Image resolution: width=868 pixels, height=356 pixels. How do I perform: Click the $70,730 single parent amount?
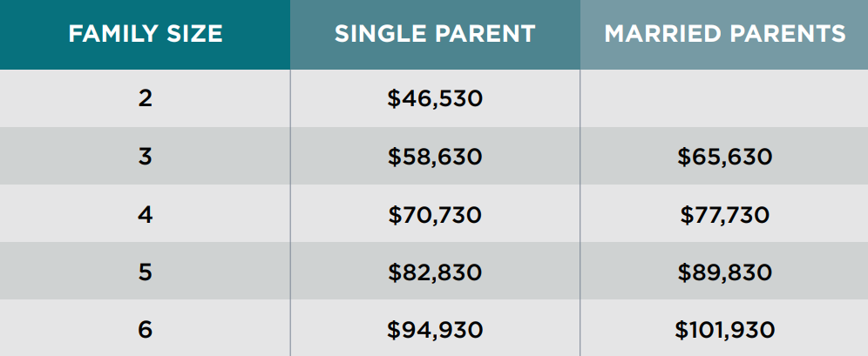click(x=435, y=214)
